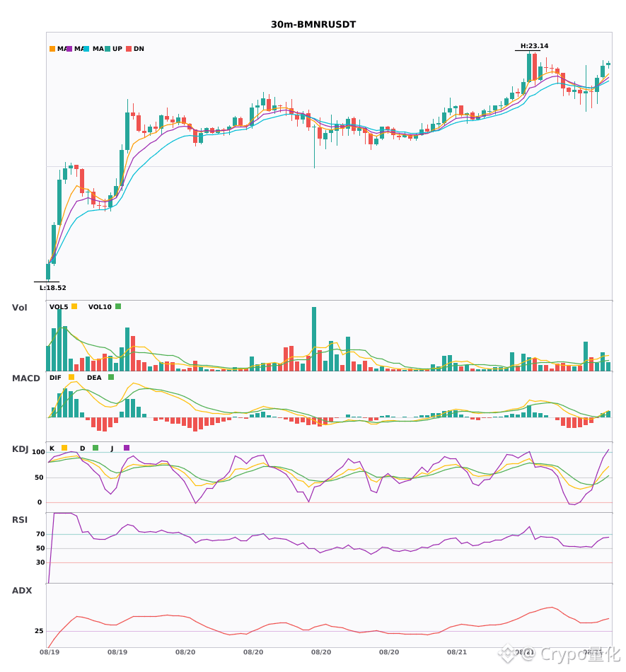Click the orange MA legend swatch
Viewport: 626px width, 672px height.
point(52,49)
